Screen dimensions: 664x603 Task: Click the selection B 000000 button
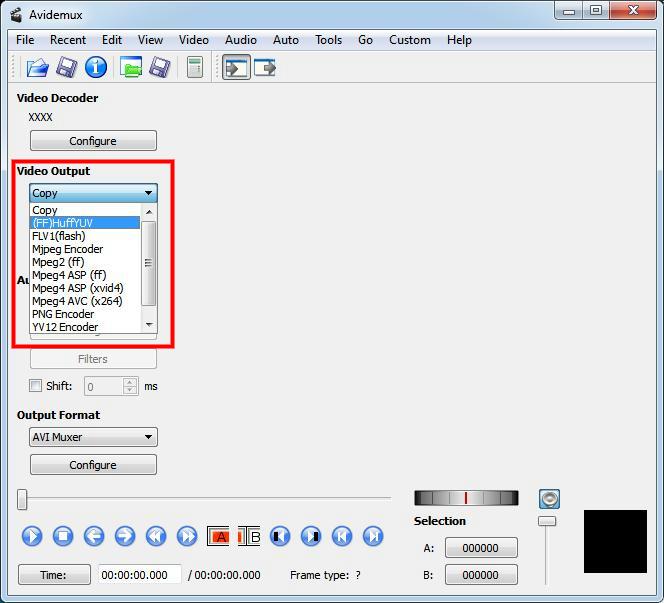pos(481,575)
